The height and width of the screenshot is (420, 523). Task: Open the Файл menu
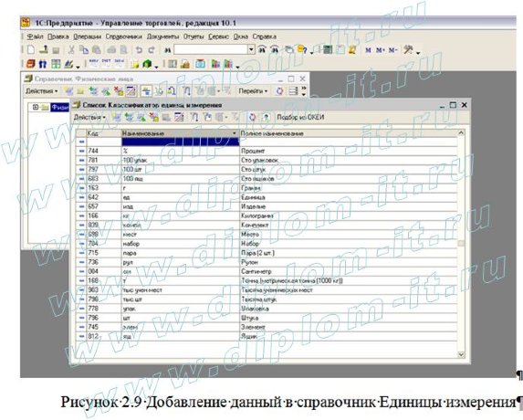pyautogui.click(x=35, y=37)
